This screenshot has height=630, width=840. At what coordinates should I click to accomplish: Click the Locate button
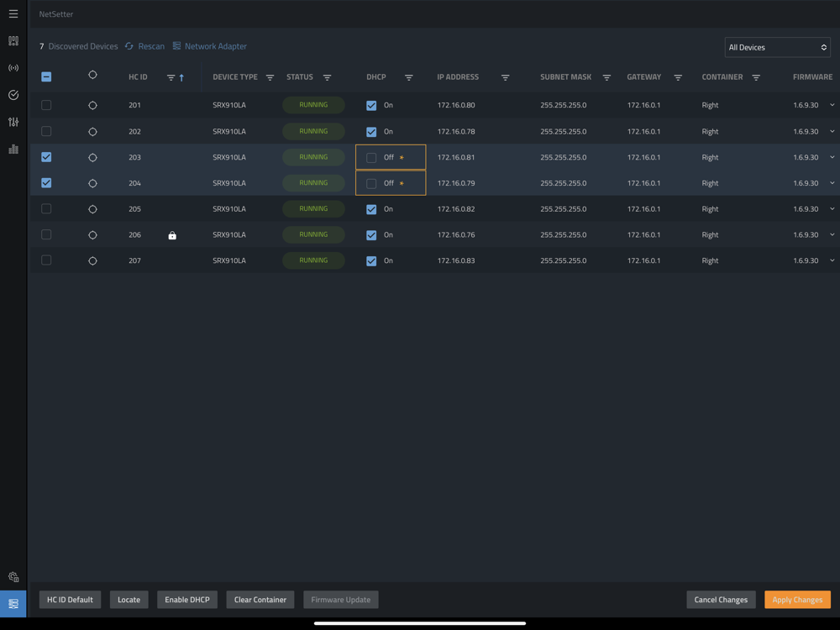(x=129, y=600)
